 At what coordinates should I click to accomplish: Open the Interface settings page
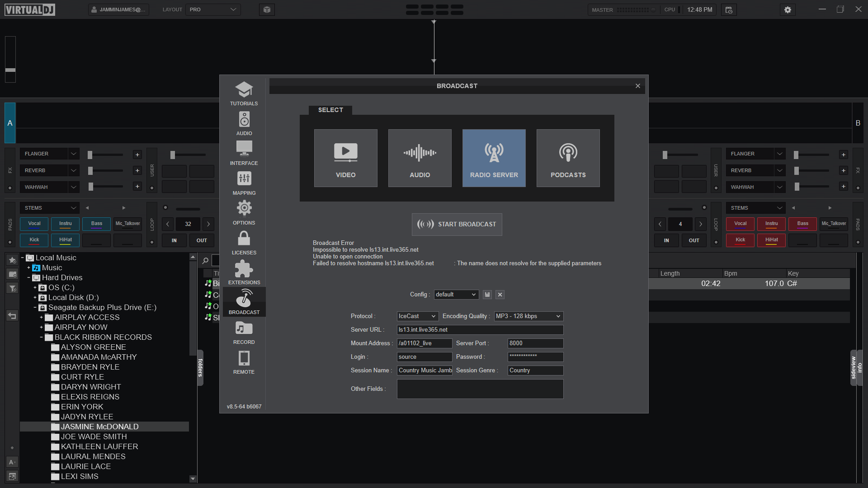click(x=244, y=153)
